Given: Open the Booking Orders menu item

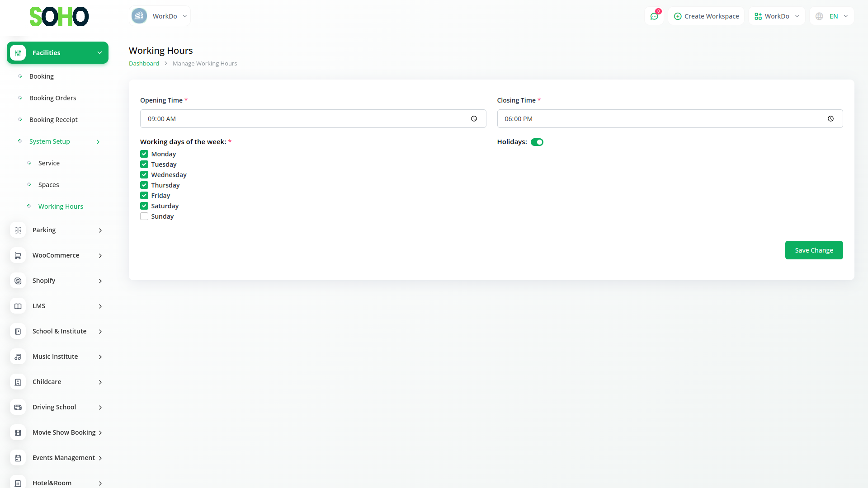Looking at the screenshot, I should (52, 98).
